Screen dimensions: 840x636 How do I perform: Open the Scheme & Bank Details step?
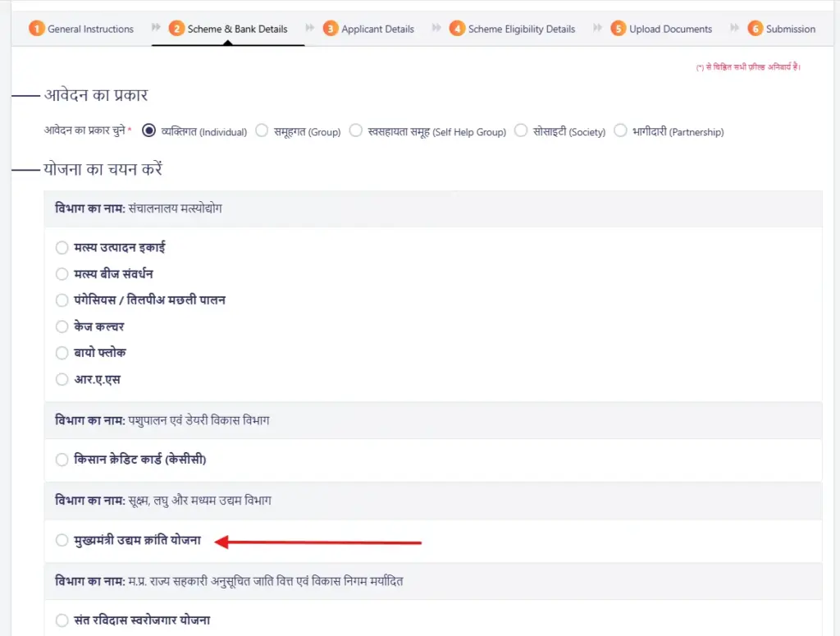point(228,29)
